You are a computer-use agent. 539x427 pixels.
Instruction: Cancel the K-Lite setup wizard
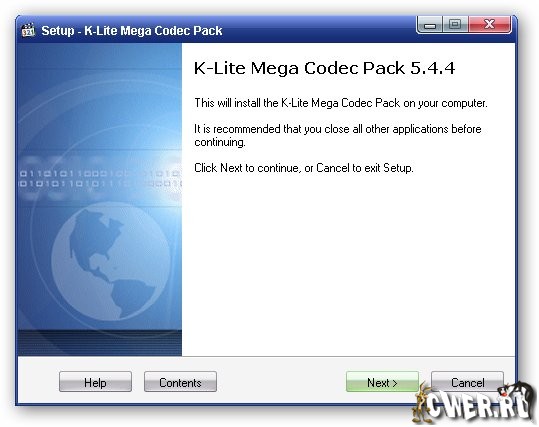(x=468, y=382)
